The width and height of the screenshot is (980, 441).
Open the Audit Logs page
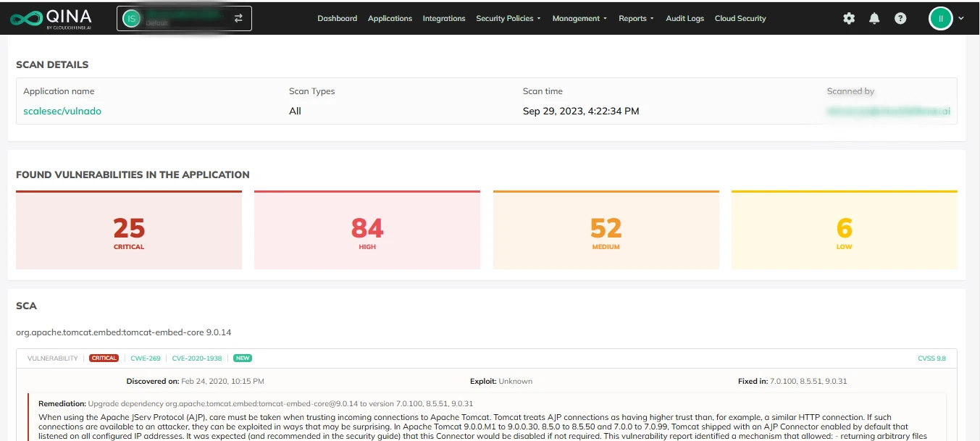684,19
